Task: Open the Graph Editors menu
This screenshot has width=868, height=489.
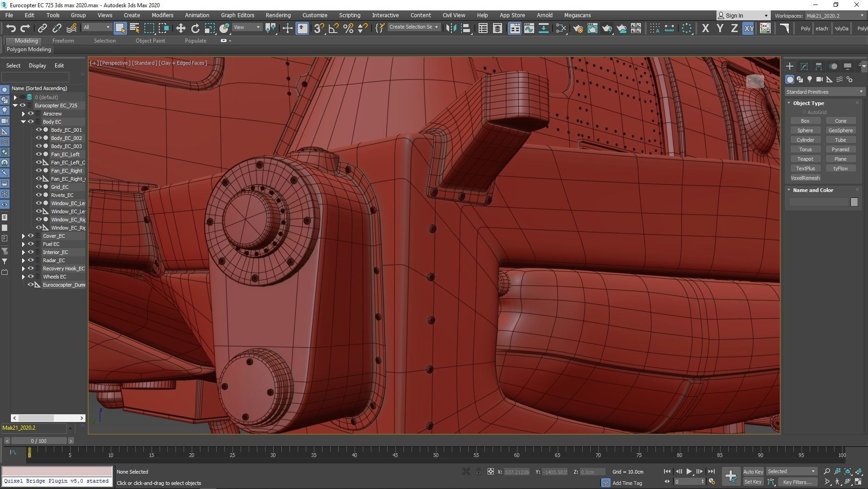Action: [237, 15]
